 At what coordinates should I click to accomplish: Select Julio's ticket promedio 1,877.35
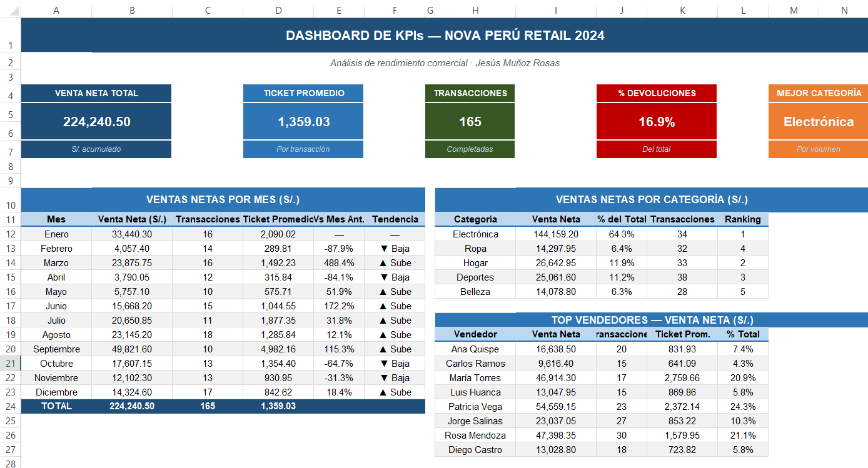point(278,321)
